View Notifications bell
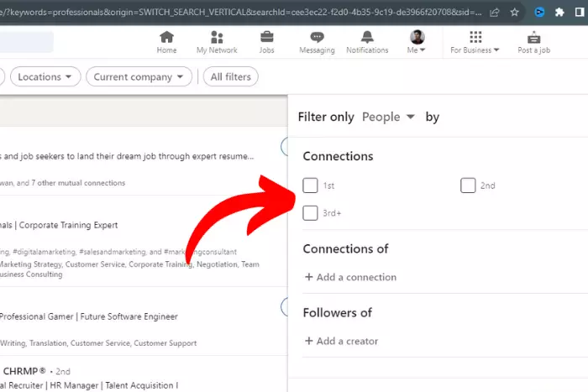 (367, 42)
